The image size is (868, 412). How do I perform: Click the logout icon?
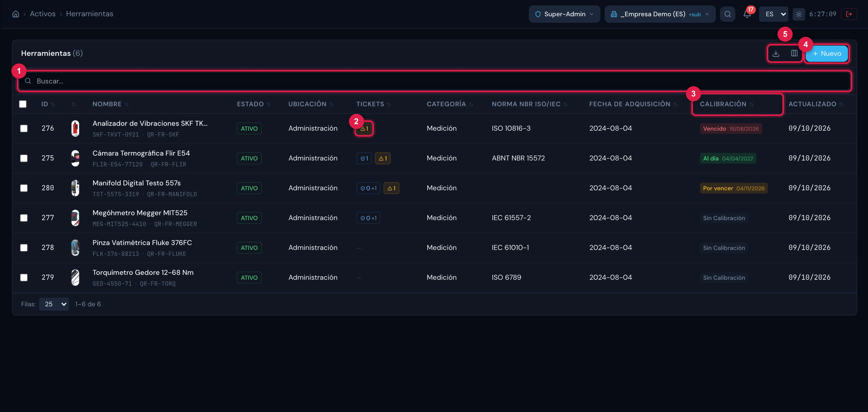(849, 14)
